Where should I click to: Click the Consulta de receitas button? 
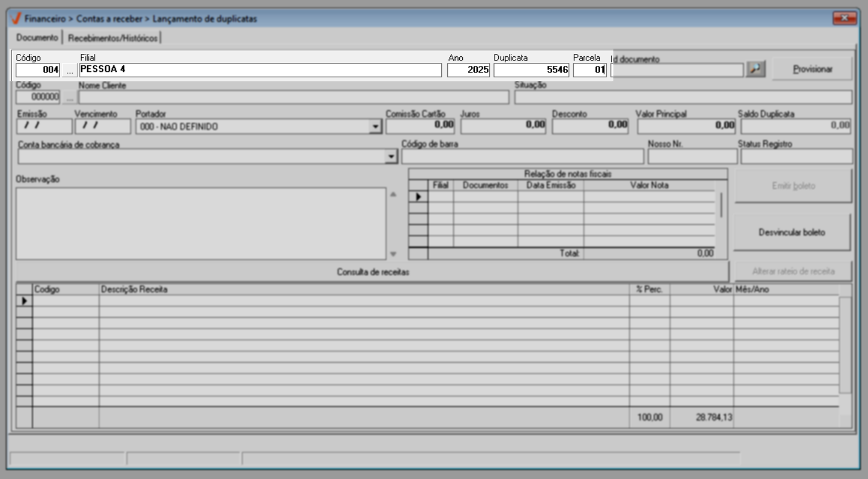pyautogui.click(x=373, y=272)
